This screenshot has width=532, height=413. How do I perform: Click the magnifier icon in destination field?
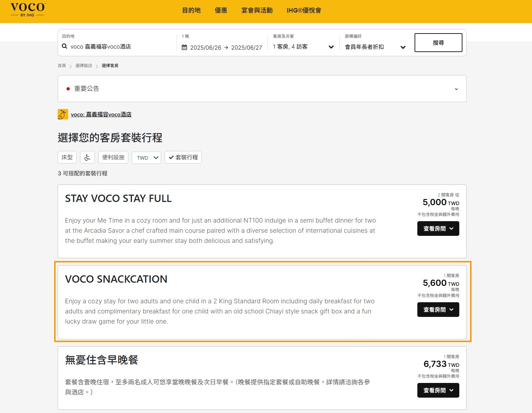pos(65,46)
